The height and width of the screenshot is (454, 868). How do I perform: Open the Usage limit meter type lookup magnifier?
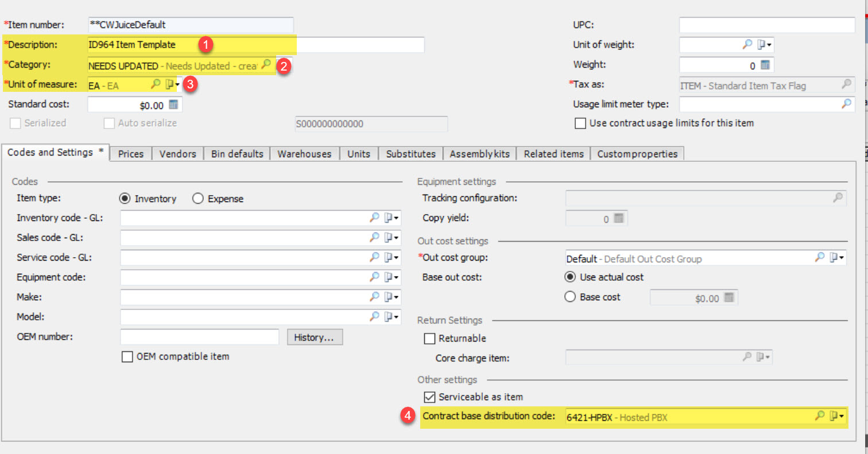pyautogui.click(x=846, y=104)
